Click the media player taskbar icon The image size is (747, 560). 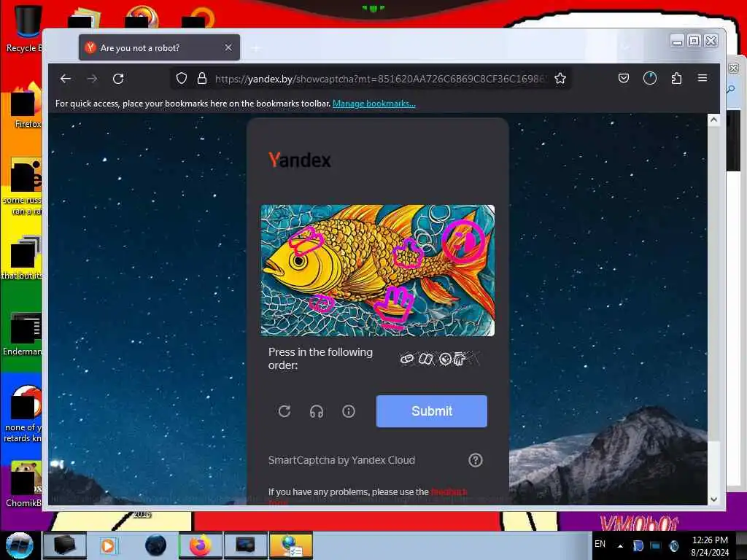pyautogui.click(x=108, y=545)
